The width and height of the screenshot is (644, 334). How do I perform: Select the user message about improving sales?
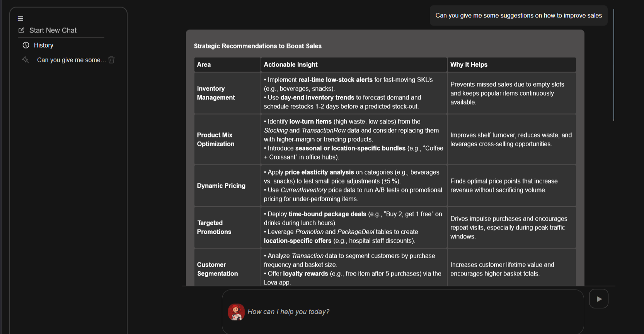click(518, 15)
